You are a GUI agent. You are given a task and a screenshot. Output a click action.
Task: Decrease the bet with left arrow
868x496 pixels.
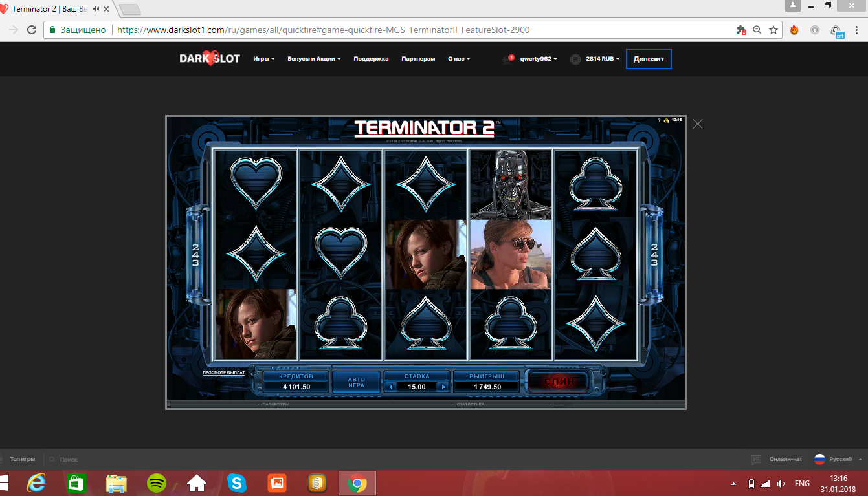click(x=390, y=387)
